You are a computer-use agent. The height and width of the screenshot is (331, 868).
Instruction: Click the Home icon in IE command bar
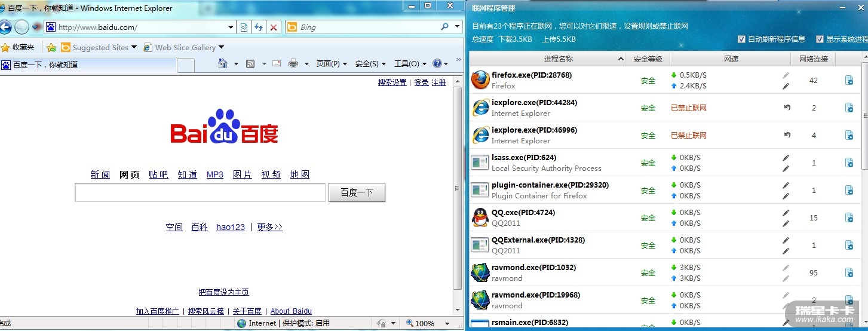(223, 63)
